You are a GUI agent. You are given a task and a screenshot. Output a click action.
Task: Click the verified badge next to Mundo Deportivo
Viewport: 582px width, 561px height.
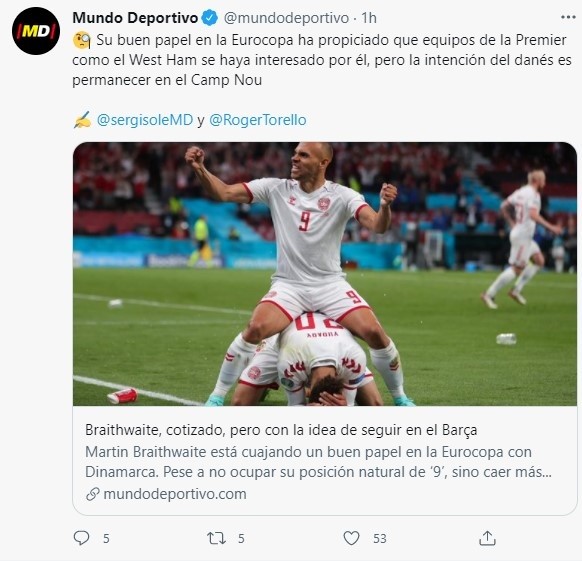(x=210, y=18)
